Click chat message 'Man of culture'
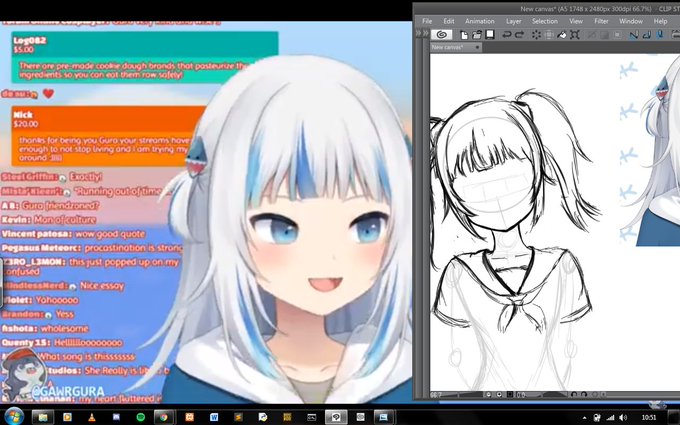The height and width of the screenshot is (425, 680). point(65,219)
